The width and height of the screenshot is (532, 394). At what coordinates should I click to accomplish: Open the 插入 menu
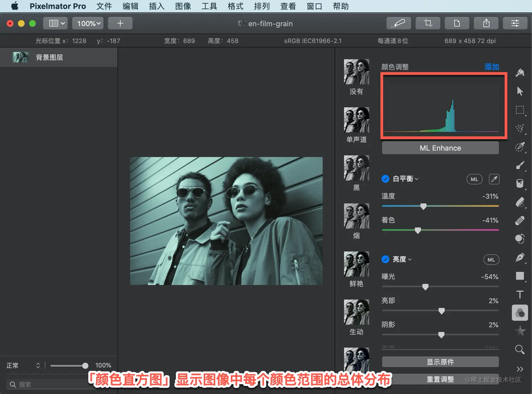tap(157, 6)
